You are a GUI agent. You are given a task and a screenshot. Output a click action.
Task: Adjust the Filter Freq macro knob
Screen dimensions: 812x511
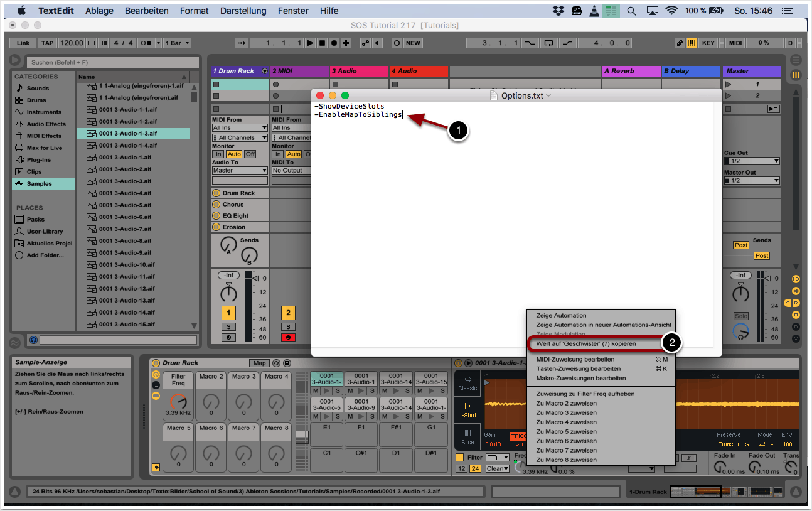(178, 401)
